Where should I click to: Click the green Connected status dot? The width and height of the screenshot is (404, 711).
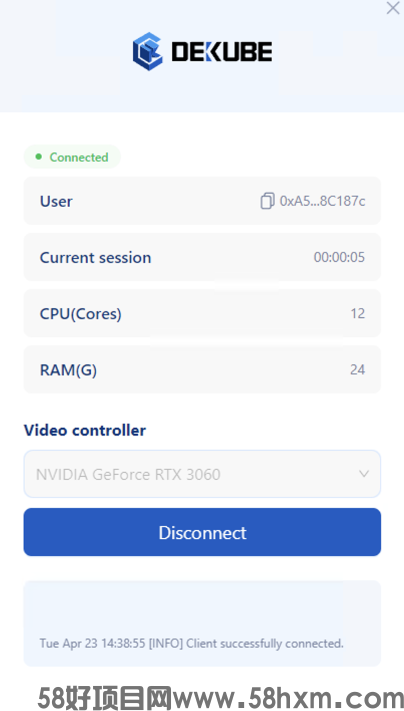click(39, 157)
